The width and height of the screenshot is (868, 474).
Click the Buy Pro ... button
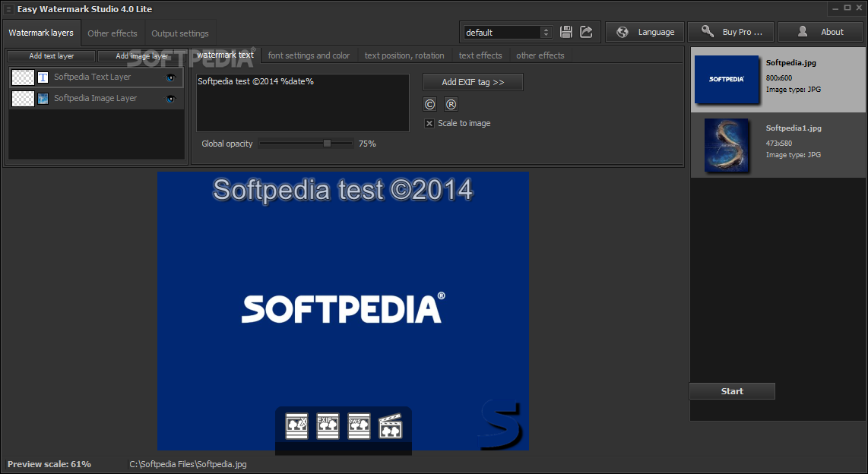pyautogui.click(x=731, y=32)
